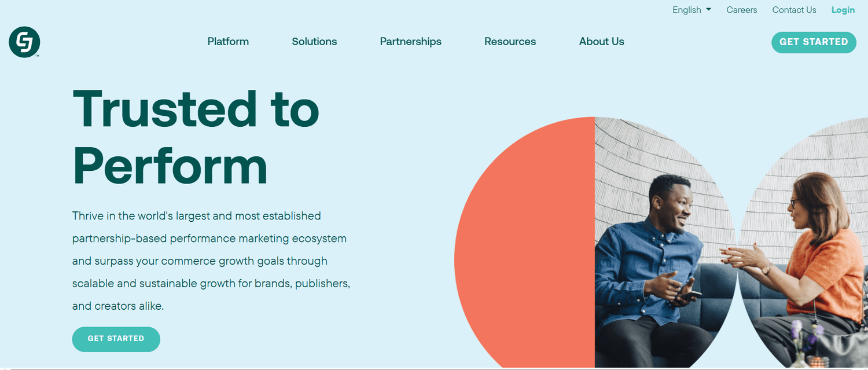Click GET STARTED in the top navigation bar
This screenshot has width=868, height=370.
[814, 42]
